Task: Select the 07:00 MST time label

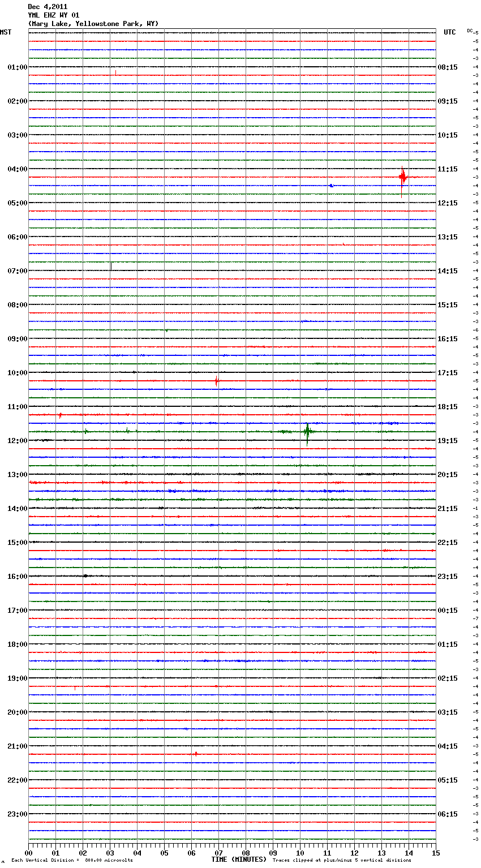Action: tap(18, 271)
